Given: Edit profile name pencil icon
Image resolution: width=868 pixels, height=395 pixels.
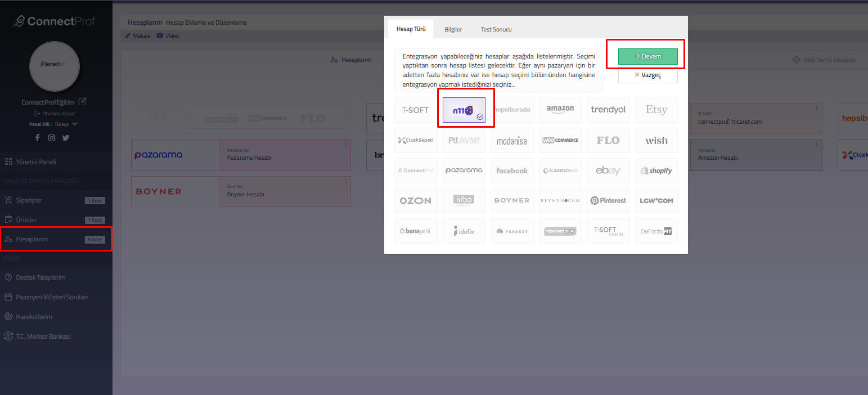Looking at the screenshot, I should coord(83,102).
